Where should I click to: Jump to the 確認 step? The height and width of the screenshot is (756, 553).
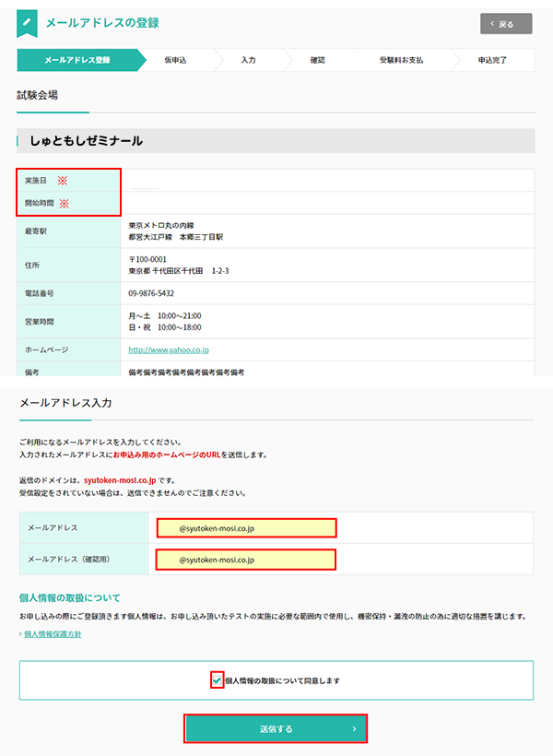click(x=318, y=60)
